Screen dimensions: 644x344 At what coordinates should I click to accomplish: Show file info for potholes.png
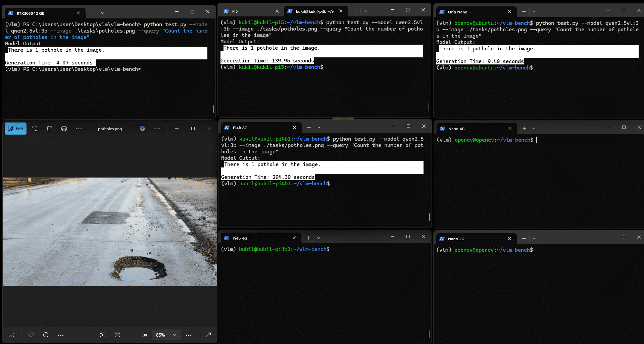[46, 335]
